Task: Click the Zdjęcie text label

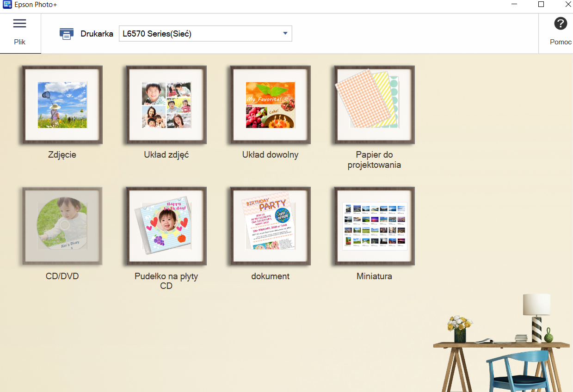Action: tap(62, 155)
